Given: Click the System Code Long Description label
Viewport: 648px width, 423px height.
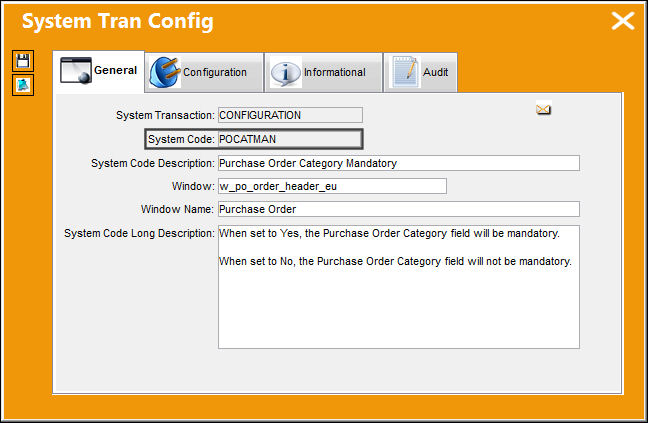Looking at the screenshot, I should pos(139,233).
